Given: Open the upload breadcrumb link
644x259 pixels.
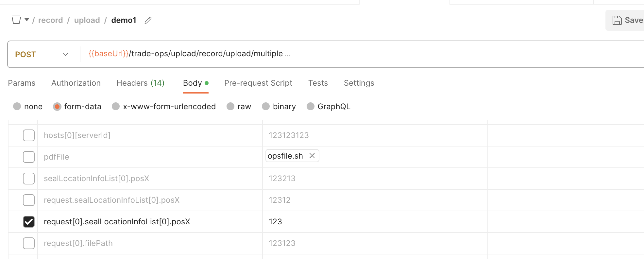Looking at the screenshot, I should point(87,20).
